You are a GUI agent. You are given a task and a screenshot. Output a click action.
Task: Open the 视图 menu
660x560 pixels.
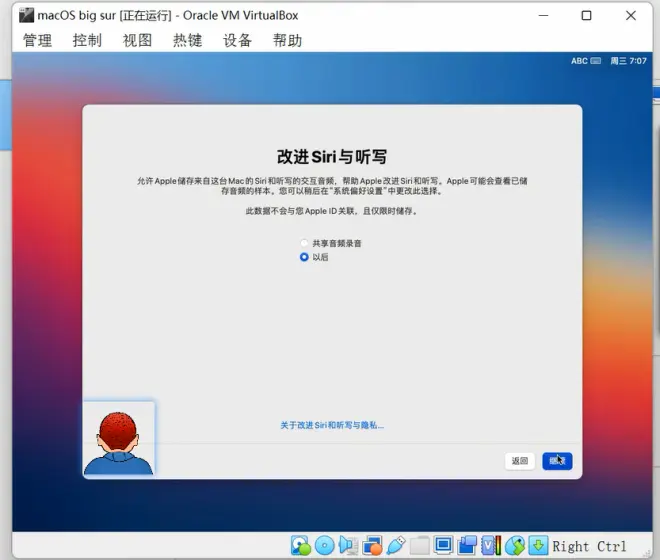coord(137,40)
